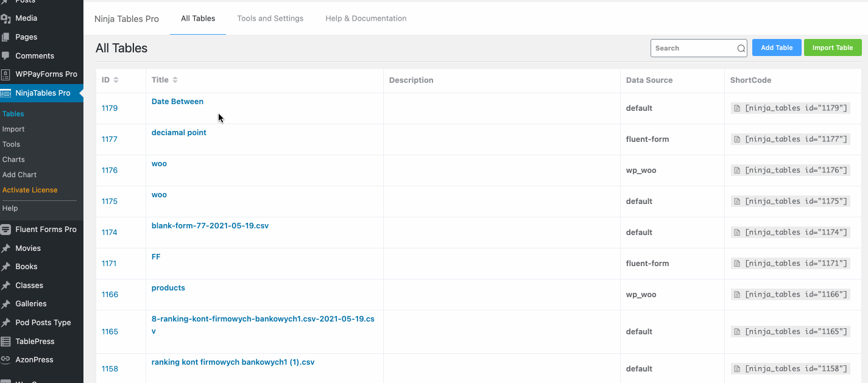
Task: Click the ID column sort arrows
Action: point(116,80)
